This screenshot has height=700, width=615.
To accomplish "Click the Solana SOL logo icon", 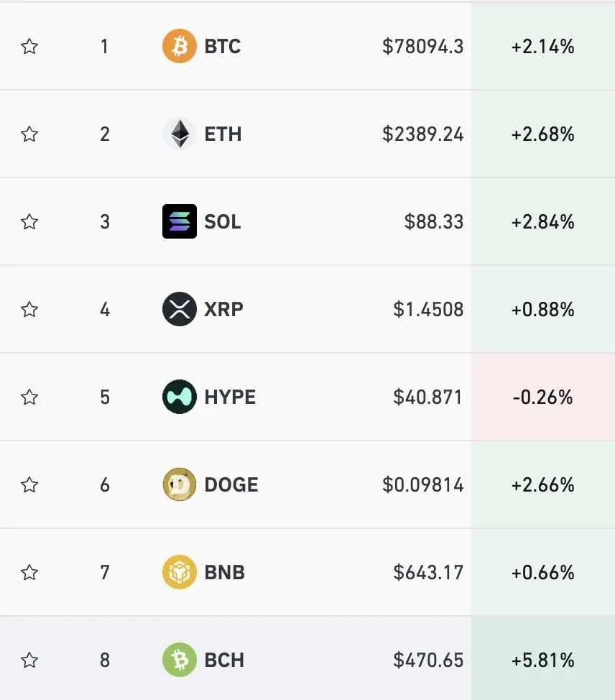I will pyautogui.click(x=180, y=221).
